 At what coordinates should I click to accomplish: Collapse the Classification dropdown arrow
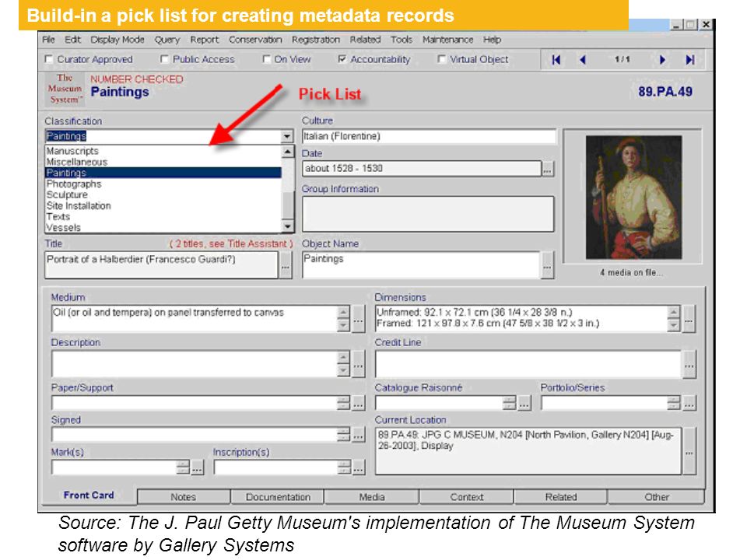pyautogui.click(x=286, y=137)
